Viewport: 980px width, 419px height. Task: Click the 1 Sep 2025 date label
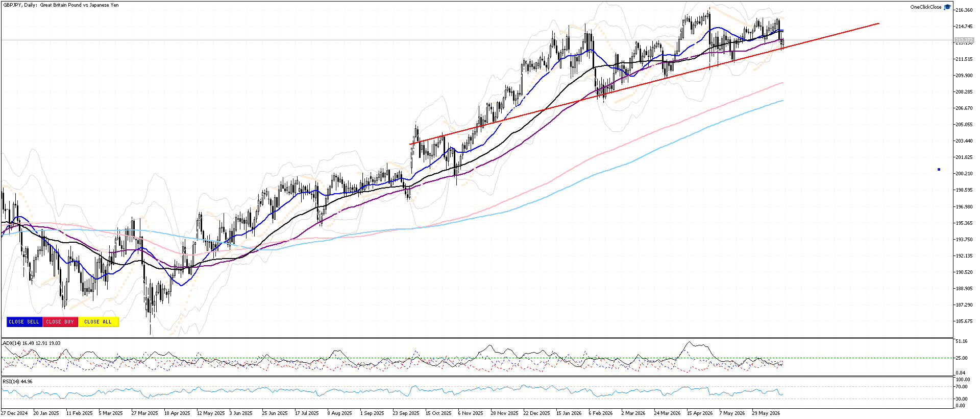coord(372,413)
